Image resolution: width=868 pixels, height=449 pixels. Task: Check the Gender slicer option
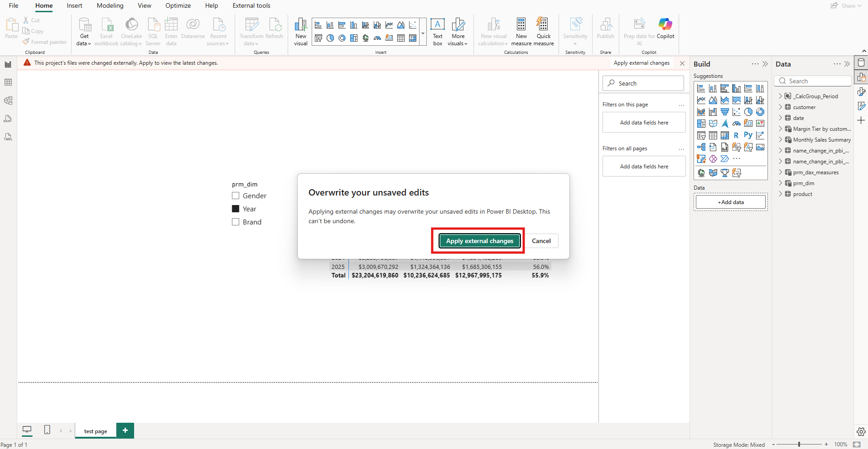coord(236,196)
